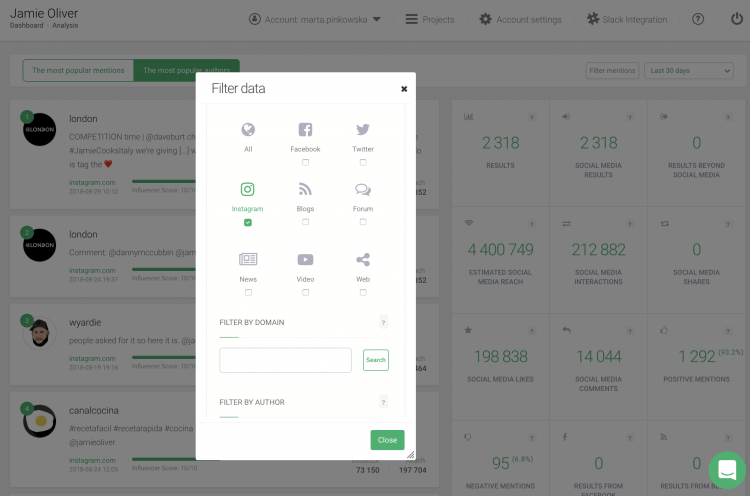750x496 pixels.
Task: Click canalcocina author avatar
Action: (39, 421)
